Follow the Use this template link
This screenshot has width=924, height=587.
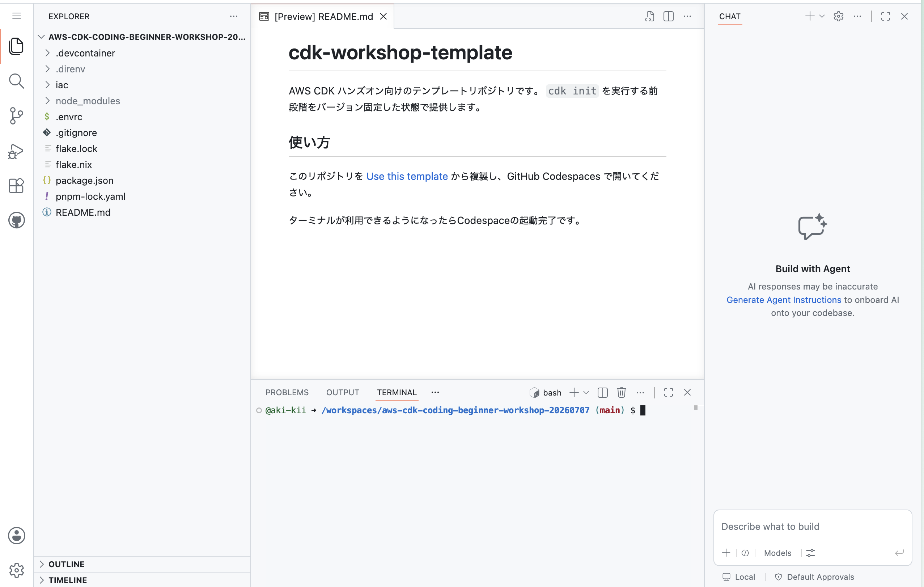pos(407,176)
